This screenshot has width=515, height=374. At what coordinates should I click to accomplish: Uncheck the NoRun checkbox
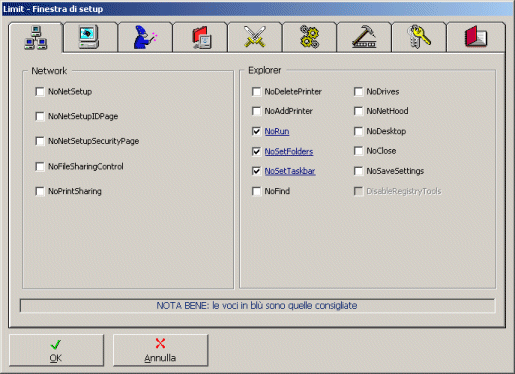tap(256, 131)
